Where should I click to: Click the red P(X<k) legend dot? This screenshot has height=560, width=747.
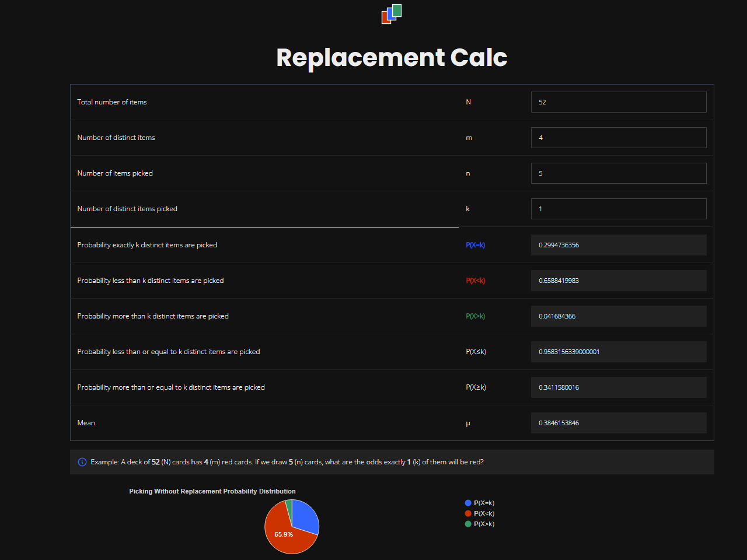[468, 513]
